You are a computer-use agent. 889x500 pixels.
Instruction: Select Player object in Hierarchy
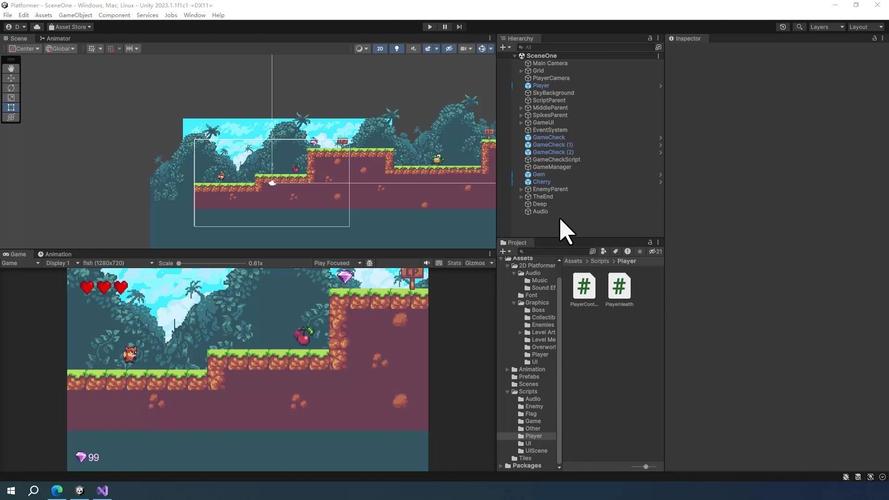click(540, 86)
